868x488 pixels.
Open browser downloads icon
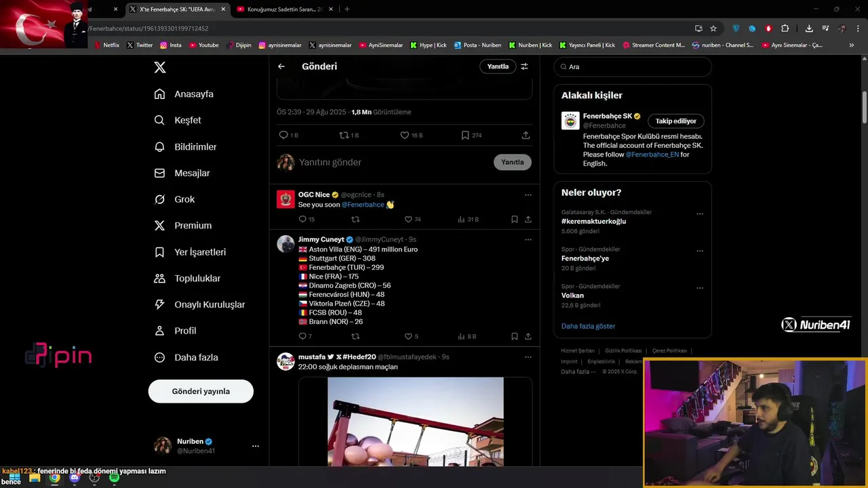pos(809,28)
